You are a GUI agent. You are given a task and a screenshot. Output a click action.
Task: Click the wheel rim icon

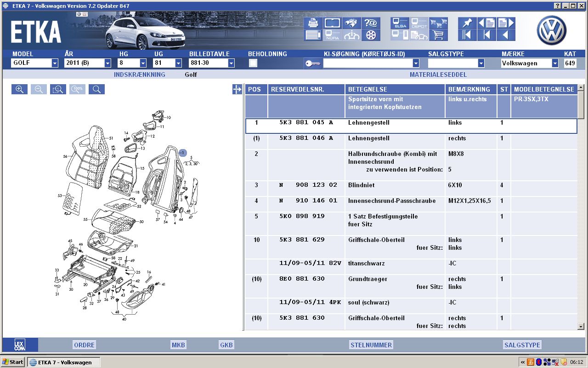point(371,35)
